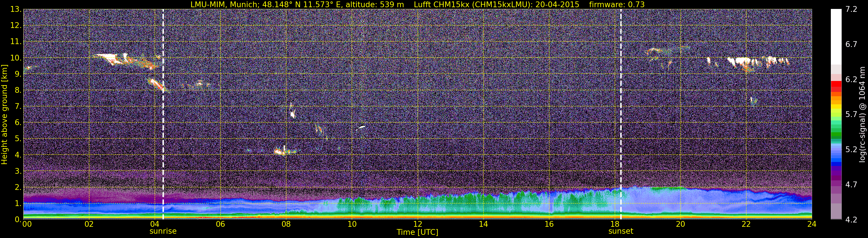Click the x-axis tick label '20'
868x238 pixels.
(x=680, y=224)
